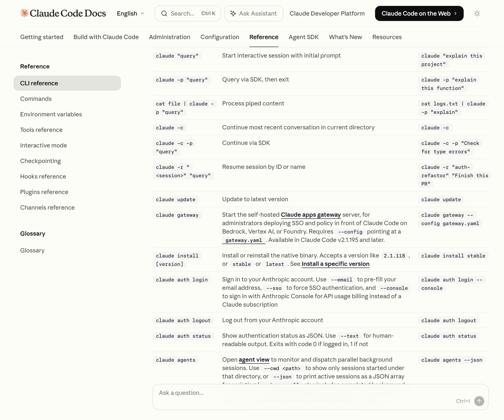
Task: Click the --console flag in description
Action: 394,288
